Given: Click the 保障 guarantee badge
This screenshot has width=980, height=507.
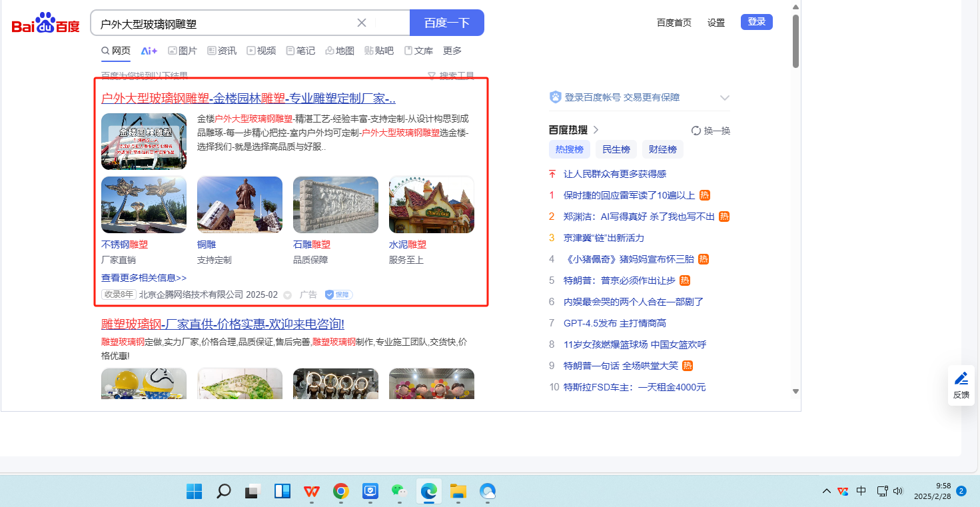Looking at the screenshot, I should tap(338, 294).
